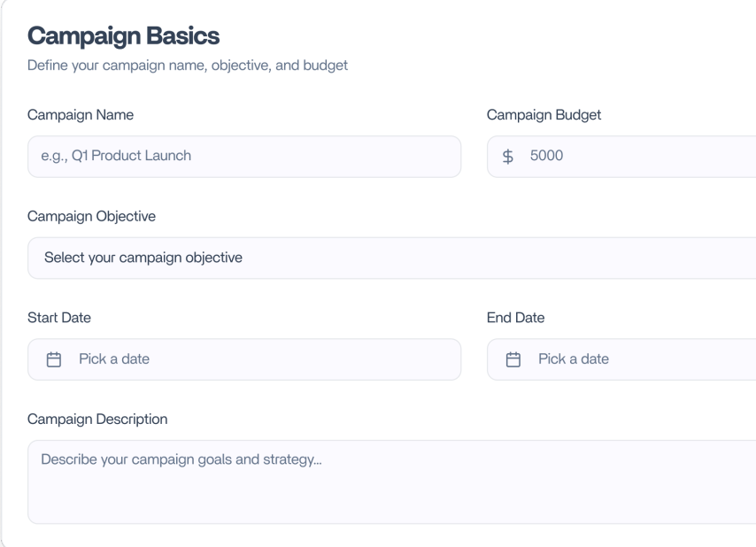Click the 'Campaign Description' field label

(x=97, y=419)
